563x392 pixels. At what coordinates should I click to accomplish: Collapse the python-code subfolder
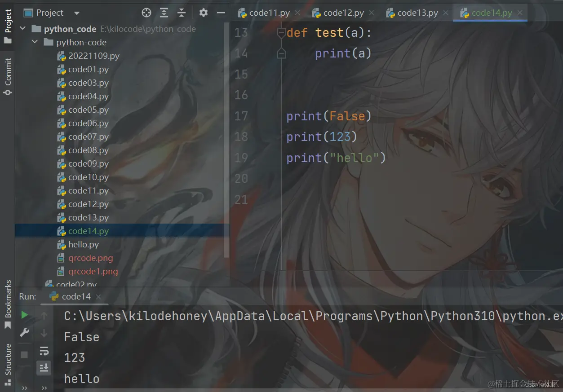35,42
